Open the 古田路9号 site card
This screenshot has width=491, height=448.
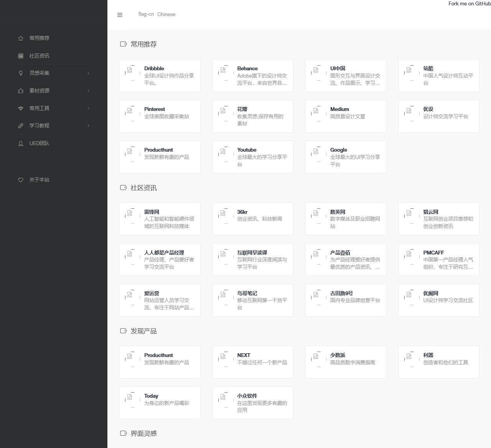346,300
